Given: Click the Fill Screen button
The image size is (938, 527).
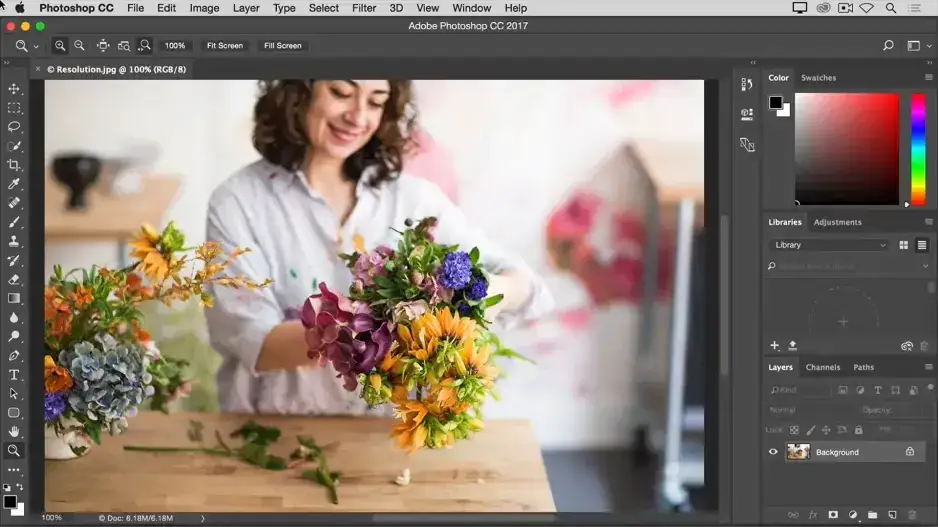Looking at the screenshot, I should click(282, 46).
